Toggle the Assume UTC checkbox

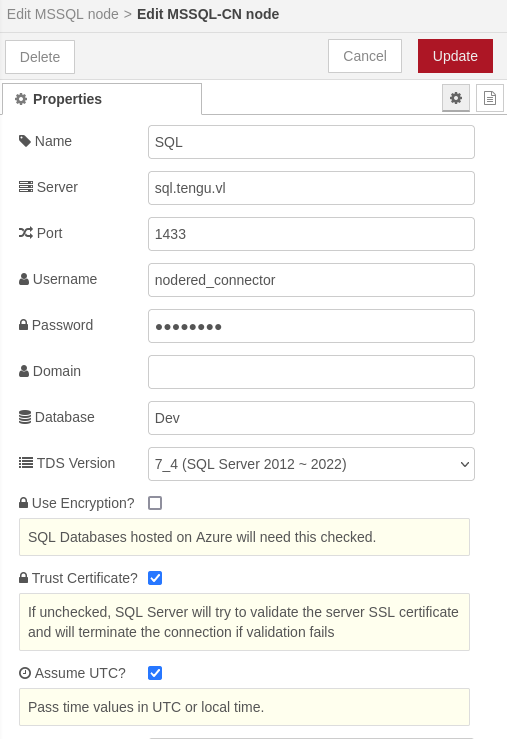pyautogui.click(x=155, y=673)
